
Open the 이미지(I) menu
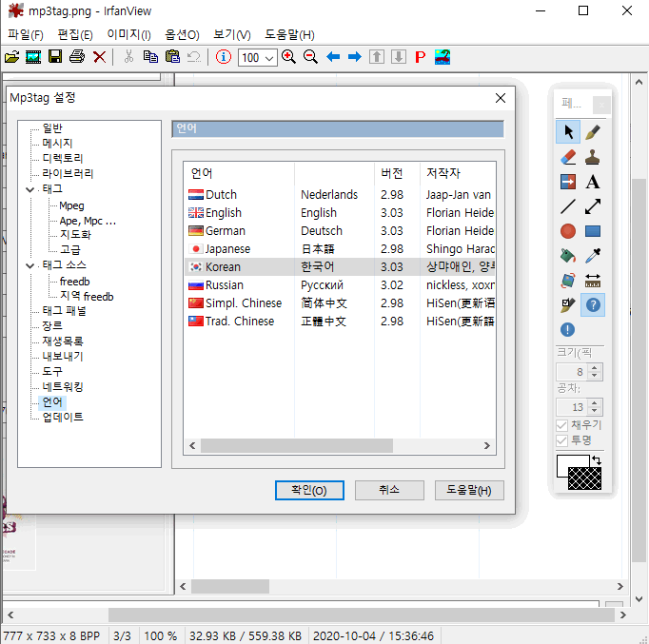128,35
